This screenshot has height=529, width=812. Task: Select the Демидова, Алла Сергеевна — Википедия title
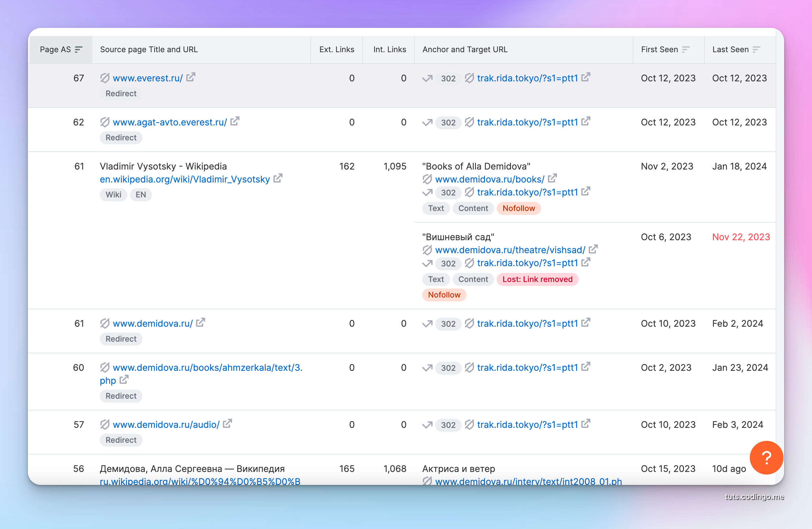(192, 469)
